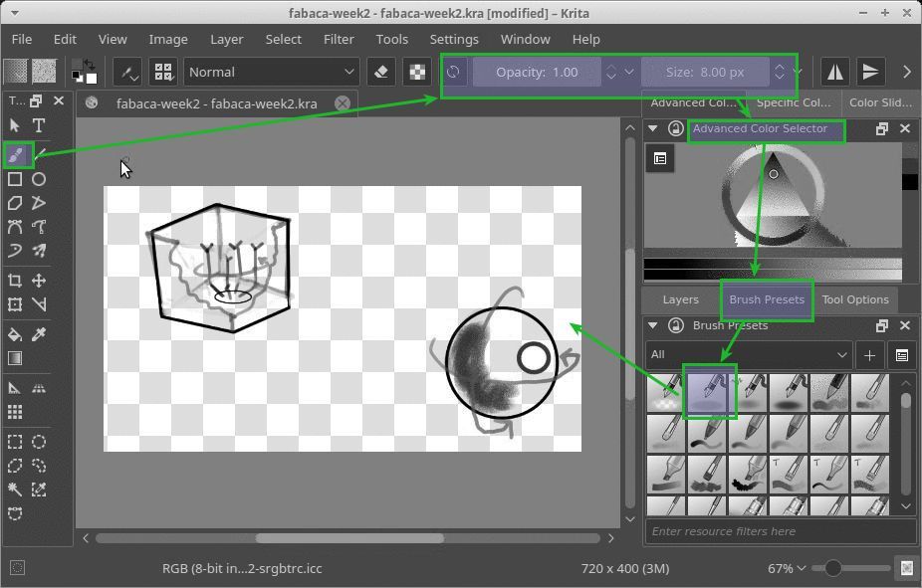This screenshot has width=922, height=588.
Task: Open the 67% zoom level dropdown
Action: [x=787, y=568]
